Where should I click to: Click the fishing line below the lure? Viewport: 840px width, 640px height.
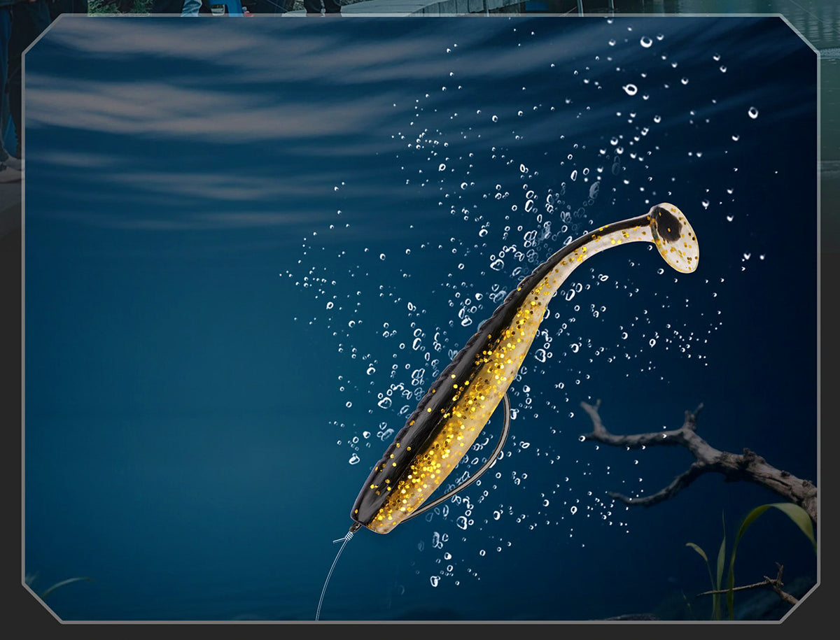point(332,574)
